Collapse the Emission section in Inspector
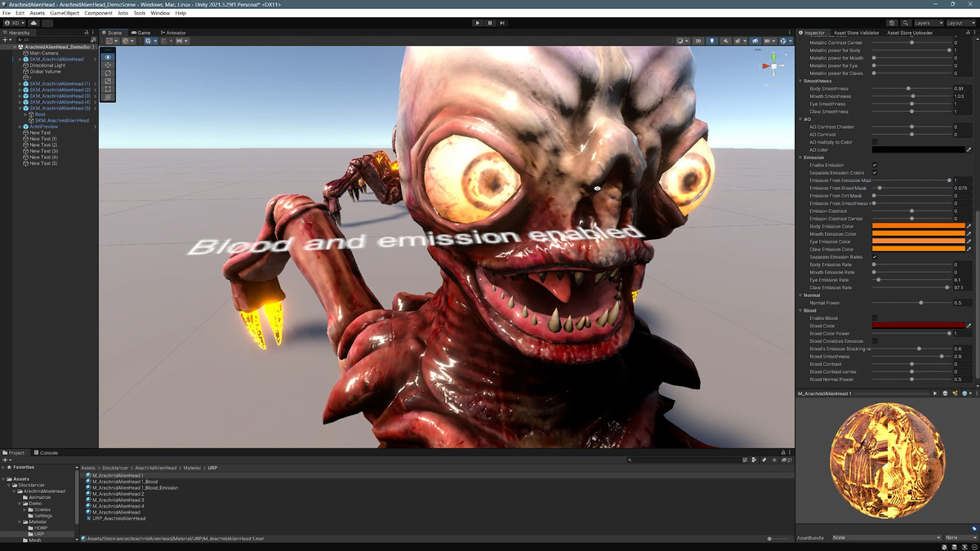 (x=801, y=158)
